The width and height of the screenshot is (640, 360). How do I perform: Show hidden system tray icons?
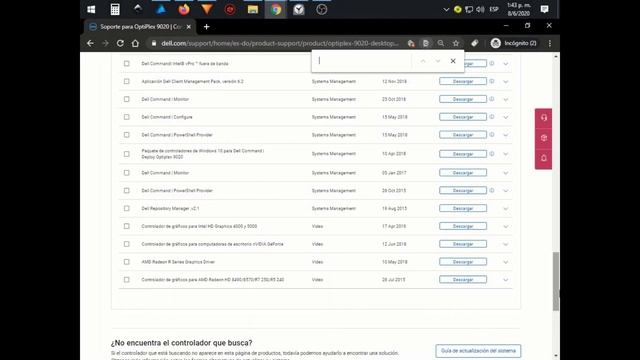pyautogui.click(x=446, y=9)
